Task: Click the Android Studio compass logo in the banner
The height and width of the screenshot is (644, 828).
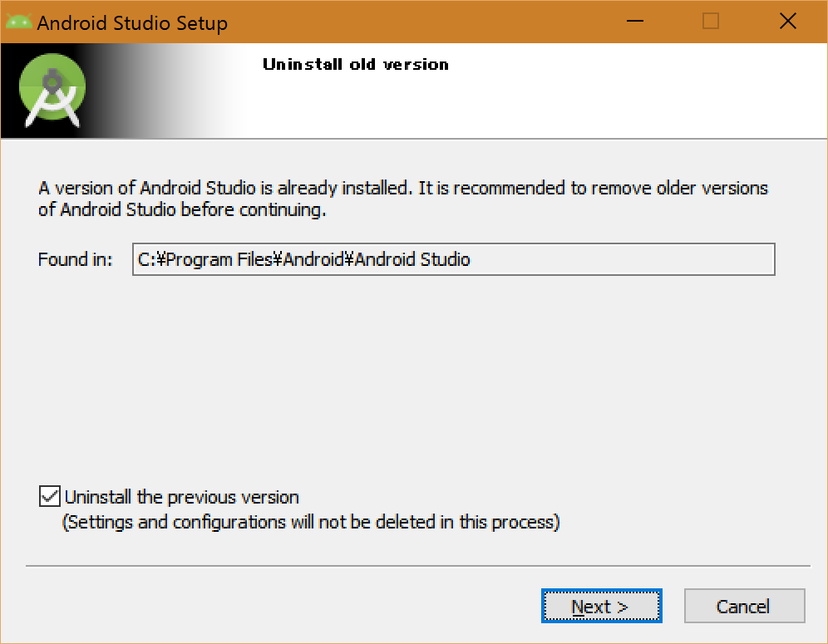Action: 52,87
